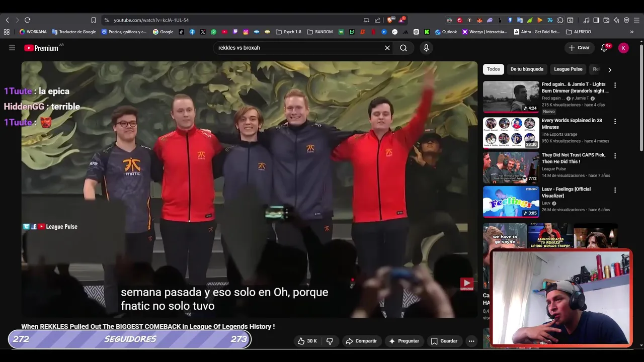Run search with the magnifier button
Screen dimensions: 644x362
coord(404,48)
